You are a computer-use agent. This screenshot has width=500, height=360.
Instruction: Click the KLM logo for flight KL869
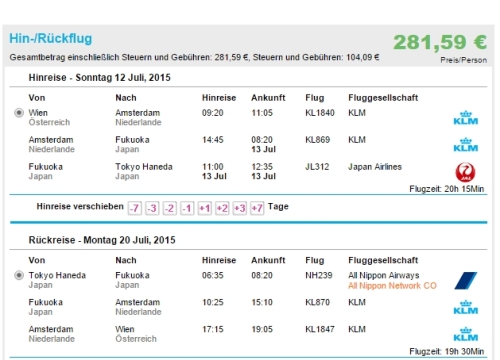tap(466, 145)
